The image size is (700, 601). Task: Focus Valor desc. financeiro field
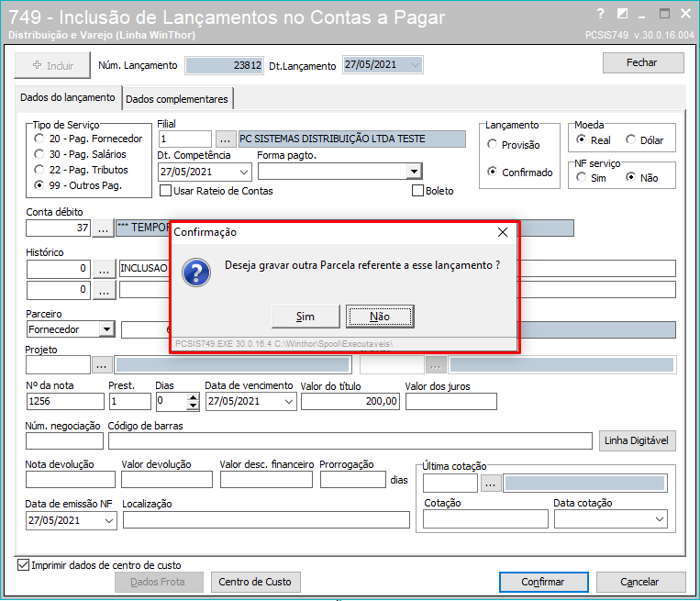coord(267,480)
